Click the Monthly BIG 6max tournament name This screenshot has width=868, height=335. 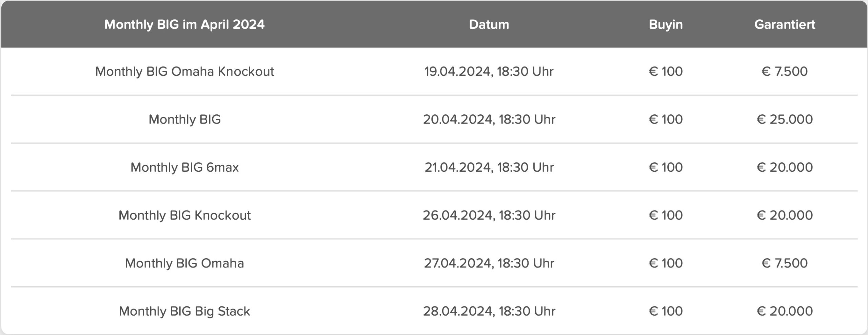[x=184, y=167]
